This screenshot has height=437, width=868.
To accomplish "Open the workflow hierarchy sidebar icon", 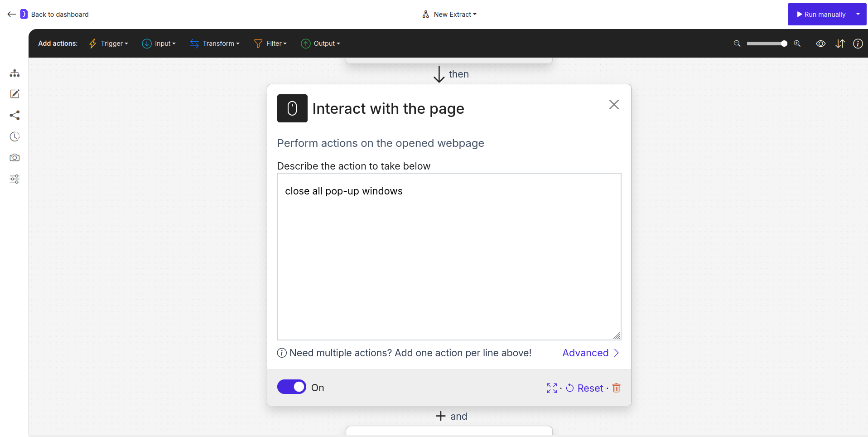I will (14, 73).
